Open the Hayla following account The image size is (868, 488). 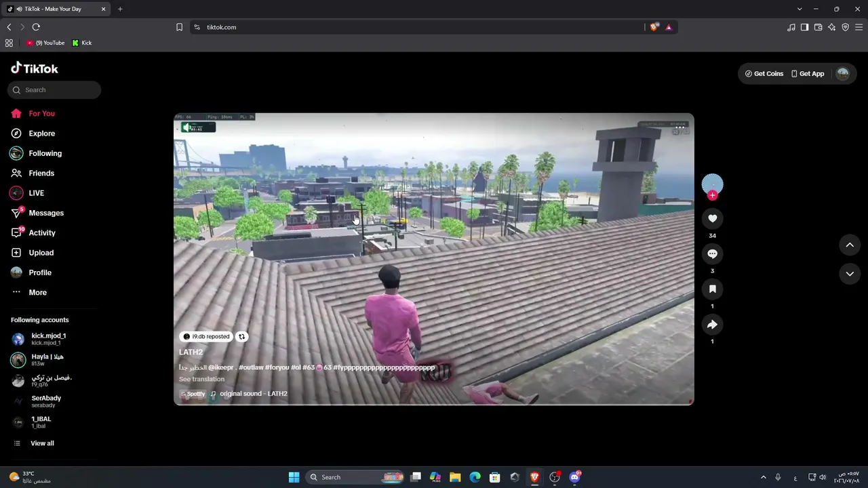(x=38, y=360)
